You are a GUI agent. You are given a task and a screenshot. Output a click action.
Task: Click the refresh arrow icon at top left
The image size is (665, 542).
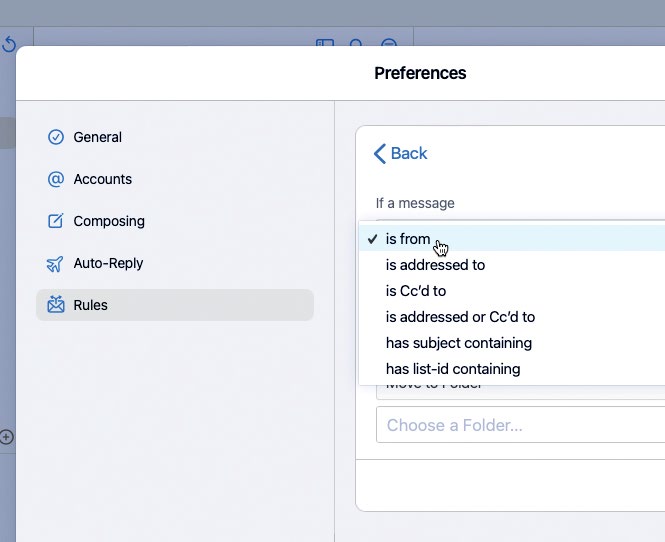point(9,45)
